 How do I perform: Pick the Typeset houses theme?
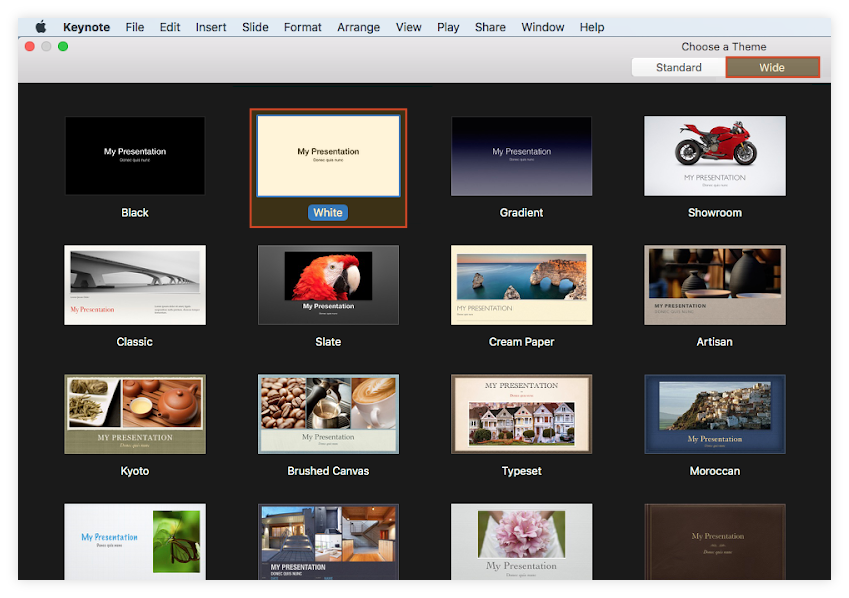coord(521,414)
